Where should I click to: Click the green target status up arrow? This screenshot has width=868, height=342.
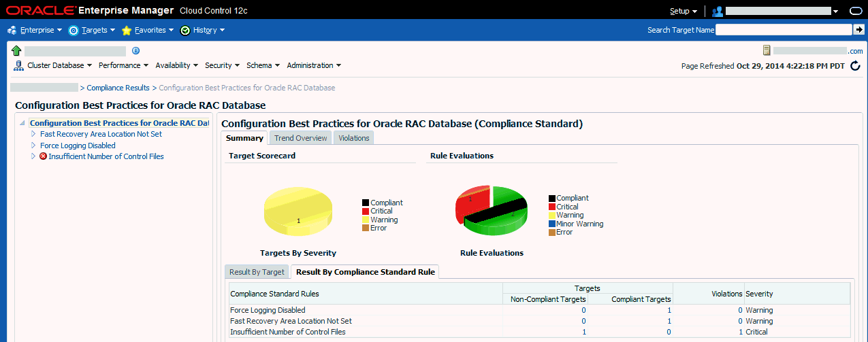[17, 51]
